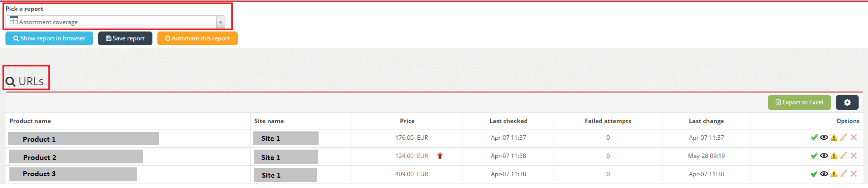
Task: Open the Assortment coverage report selector
Action: click(115, 22)
